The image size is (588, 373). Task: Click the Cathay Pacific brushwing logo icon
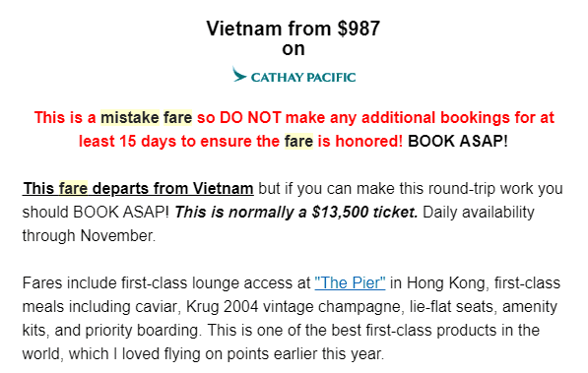click(x=239, y=74)
